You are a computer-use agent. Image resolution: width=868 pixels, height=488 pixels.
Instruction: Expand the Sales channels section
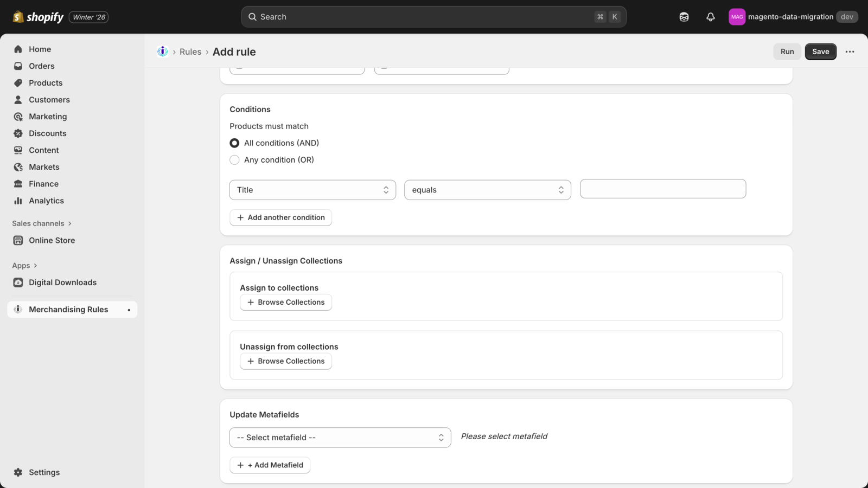(x=42, y=223)
